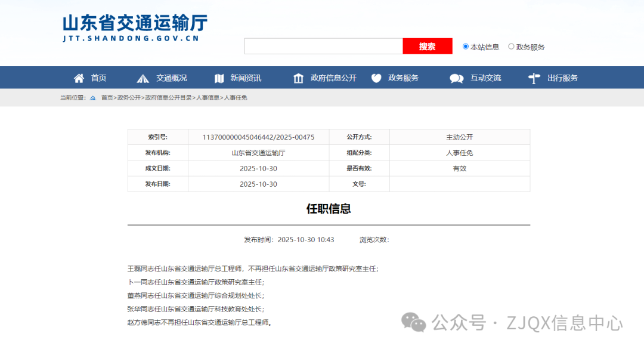Click the heart icon beside 政务服务

376,78
